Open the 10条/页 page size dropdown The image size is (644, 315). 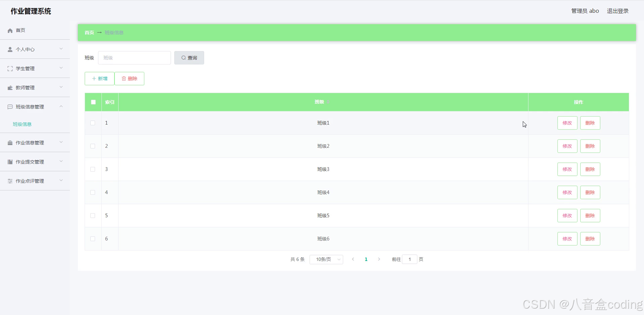pos(326,259)
